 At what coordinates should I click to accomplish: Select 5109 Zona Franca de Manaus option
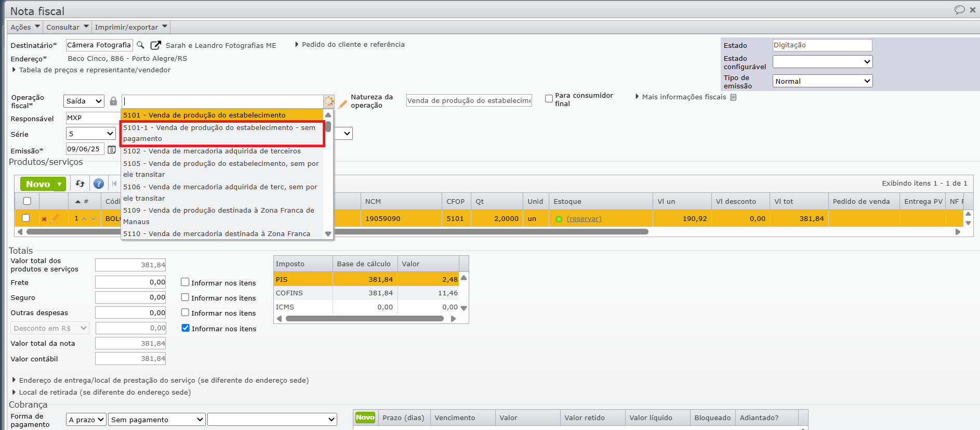pos(222,216)
